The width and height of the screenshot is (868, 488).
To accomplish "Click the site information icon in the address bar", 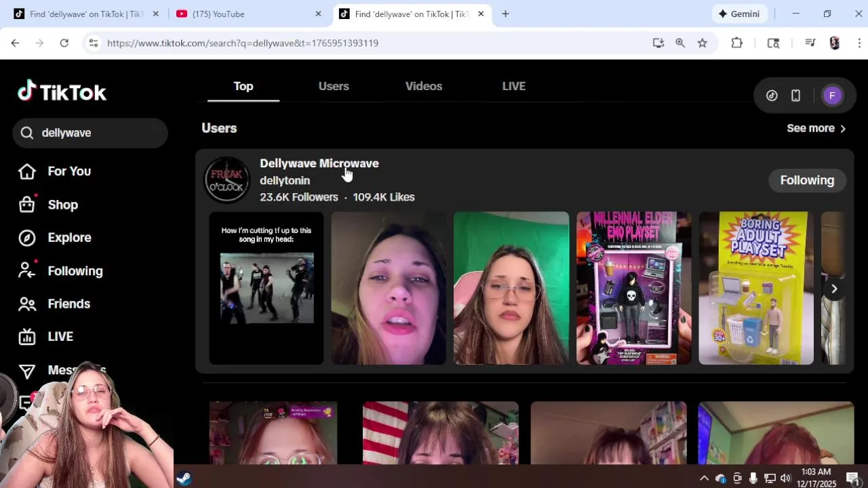I will point(94,43).
